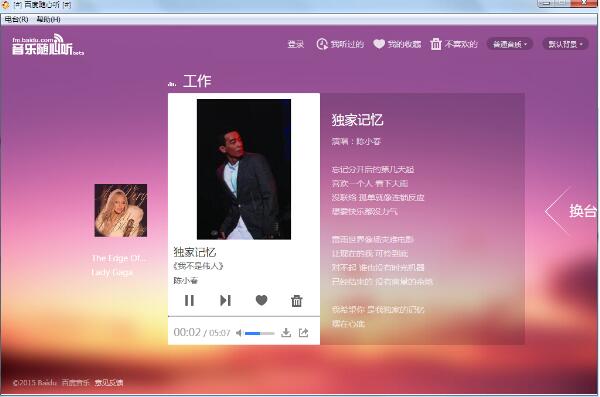
Task: Click the share icon in the player card
Action: (303, 333)
